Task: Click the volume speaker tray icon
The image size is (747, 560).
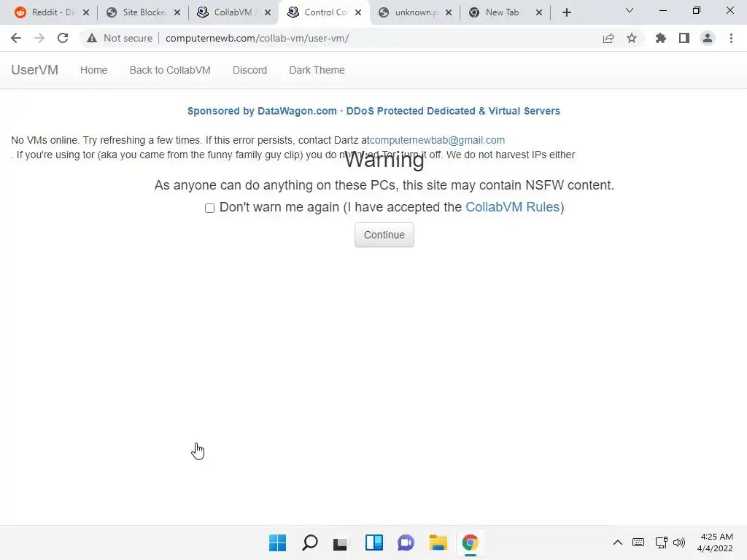Action: (679, 542)
